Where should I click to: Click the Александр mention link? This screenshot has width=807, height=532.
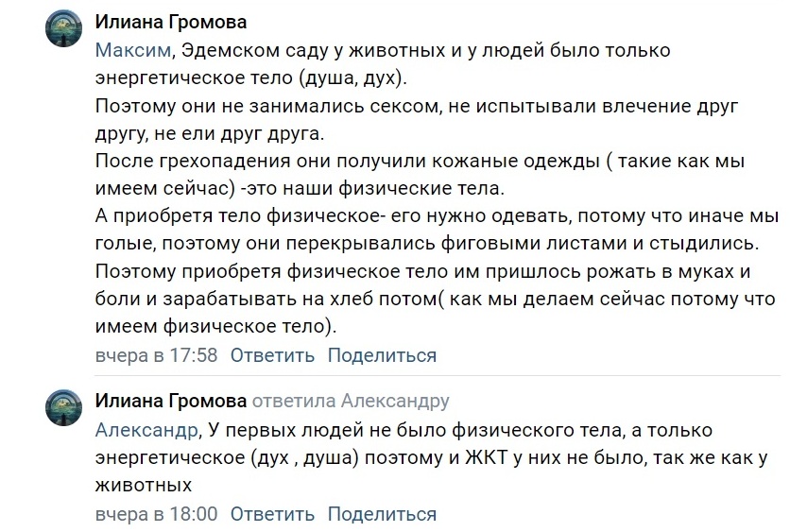coord(147,430)
